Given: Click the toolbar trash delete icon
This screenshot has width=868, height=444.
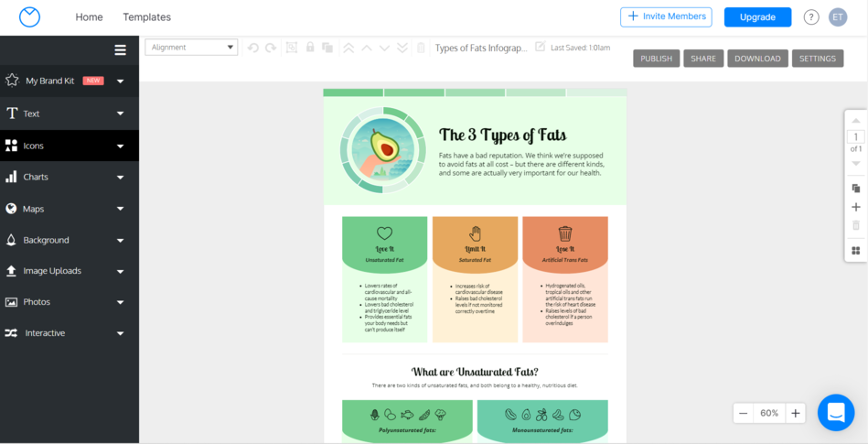Looking at the screenshot, I should coord(421,48).
